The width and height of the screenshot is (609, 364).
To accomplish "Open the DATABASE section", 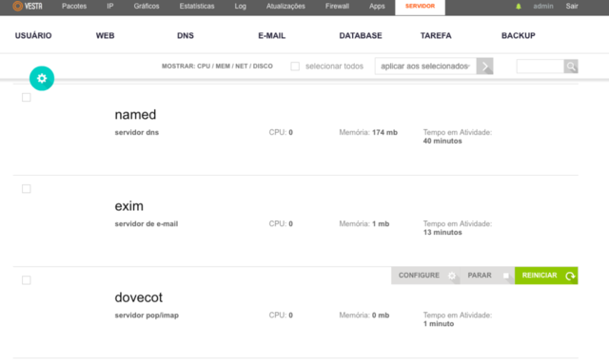I will click(361, 36).
